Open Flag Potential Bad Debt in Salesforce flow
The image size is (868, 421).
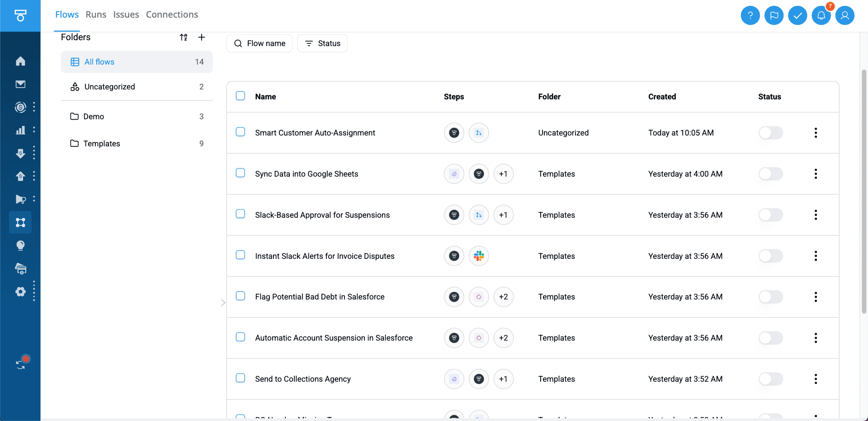320,297
